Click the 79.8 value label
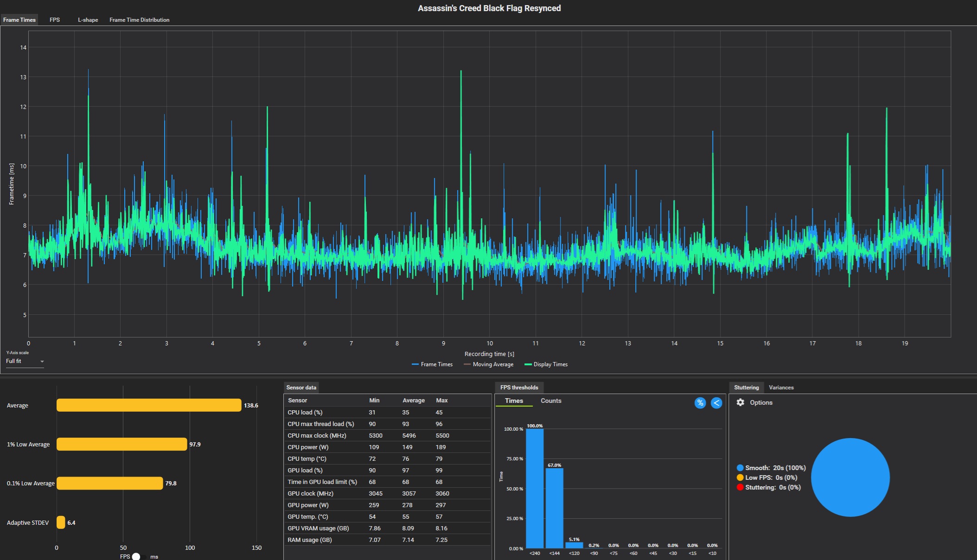 171,484
